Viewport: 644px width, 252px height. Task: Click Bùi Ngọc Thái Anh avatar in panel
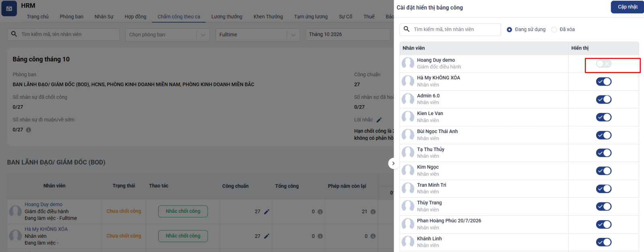(408, 135)
